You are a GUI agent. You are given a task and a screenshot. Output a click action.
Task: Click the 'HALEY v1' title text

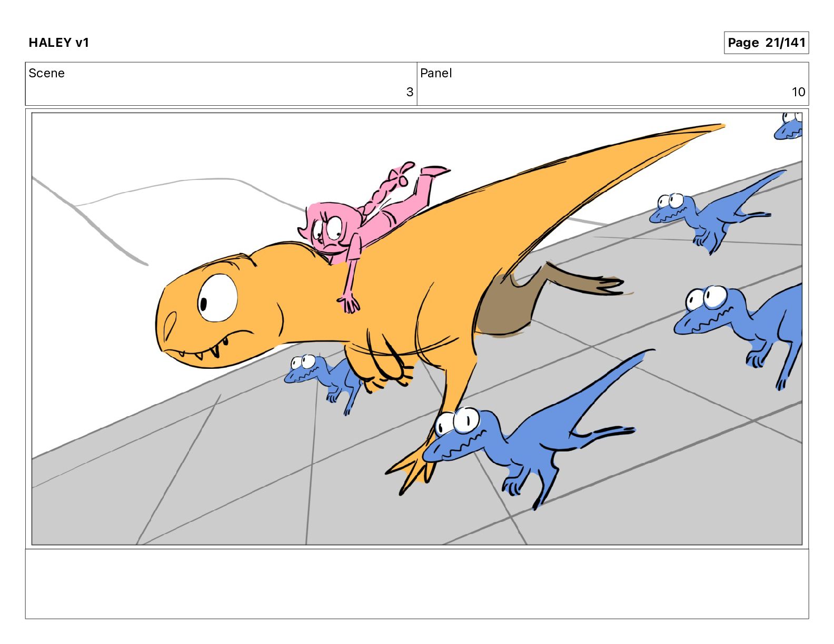point(59,43)
